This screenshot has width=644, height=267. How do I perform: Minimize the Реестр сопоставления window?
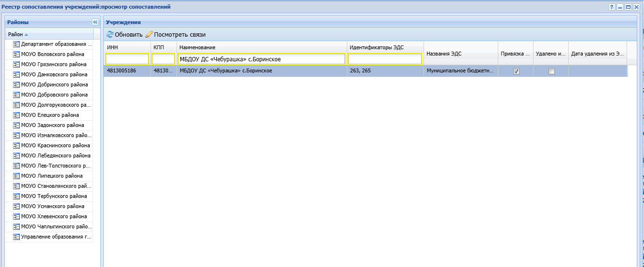[x=620, y=7]
